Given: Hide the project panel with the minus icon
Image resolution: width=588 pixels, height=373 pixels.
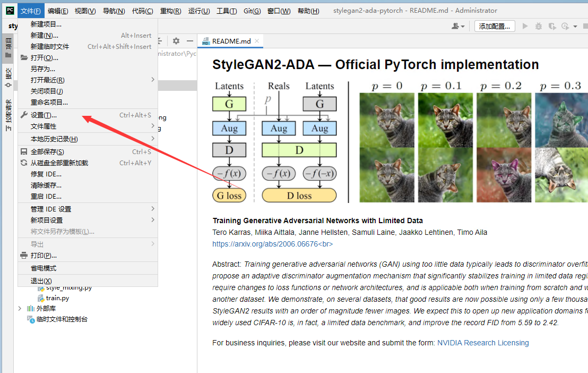Looking at the screenshot, I should (x=190, y=41).
